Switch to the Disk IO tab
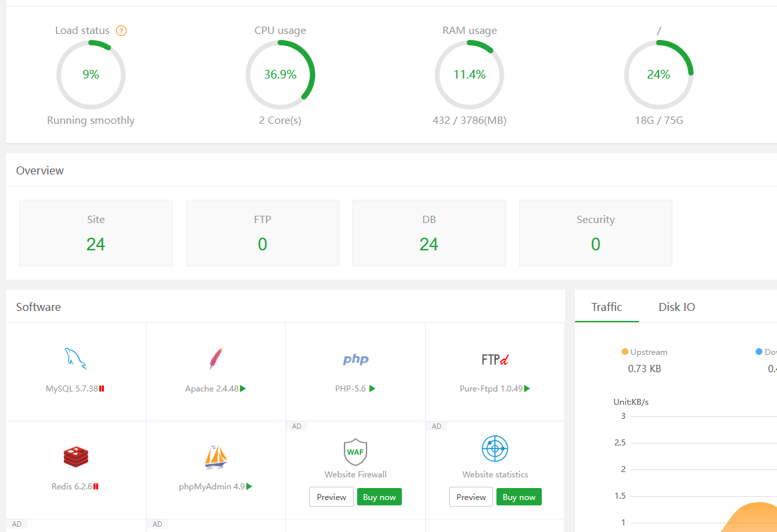777x532 pixels. [x=676, y=307]
